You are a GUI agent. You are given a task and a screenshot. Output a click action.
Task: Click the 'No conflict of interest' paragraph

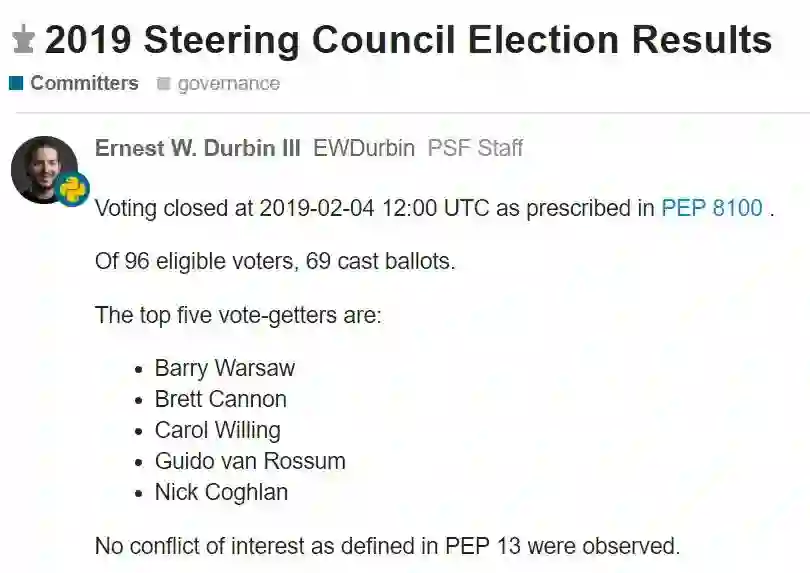(x=387, y=546)
